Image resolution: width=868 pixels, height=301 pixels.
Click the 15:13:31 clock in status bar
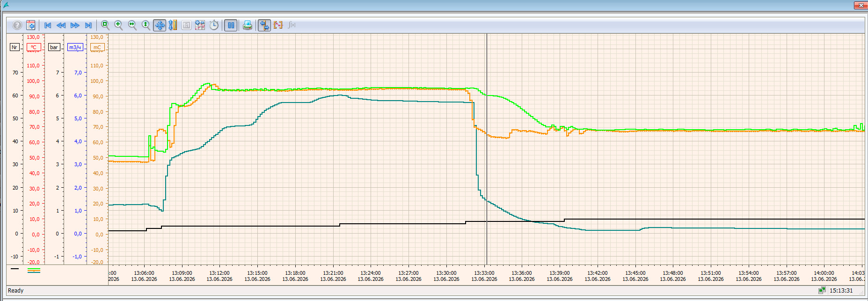pyautogui.click(x=841, y=291)
